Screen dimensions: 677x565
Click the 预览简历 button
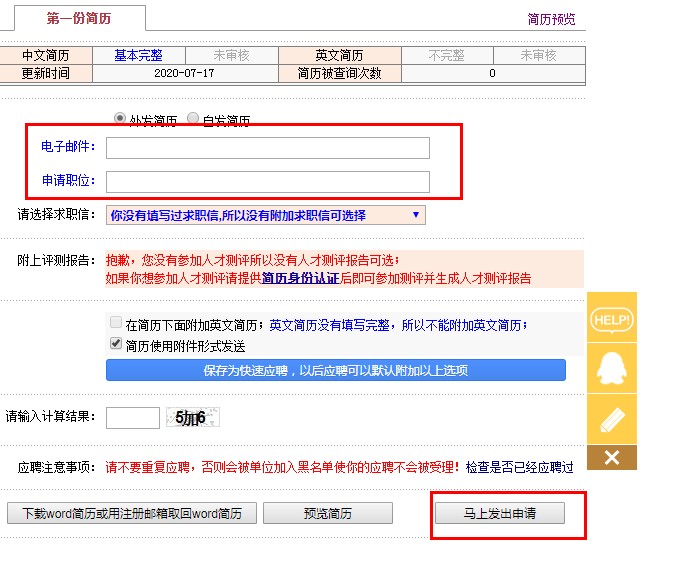click(328, 513)
